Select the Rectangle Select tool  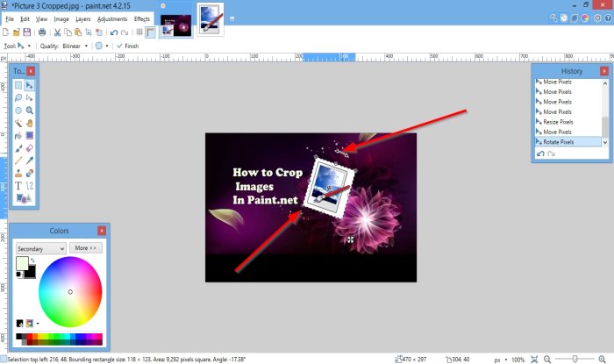pyautogui.click(x=18, y=85)
